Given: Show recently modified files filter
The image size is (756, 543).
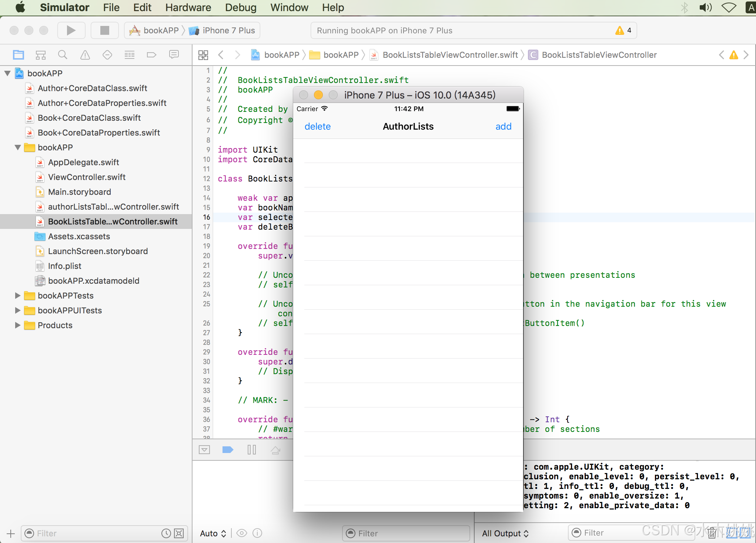Looking at the screenshot, I should coord(166,533).
